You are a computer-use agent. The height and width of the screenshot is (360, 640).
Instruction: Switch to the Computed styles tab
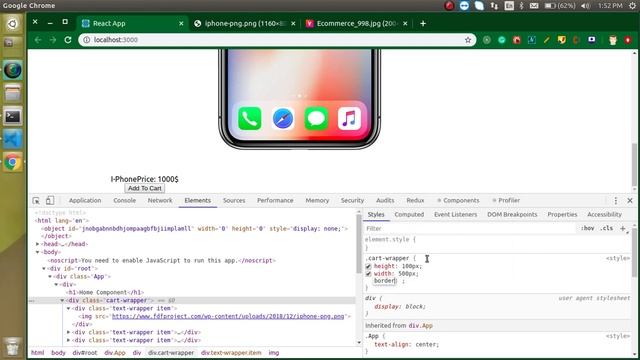409,215
